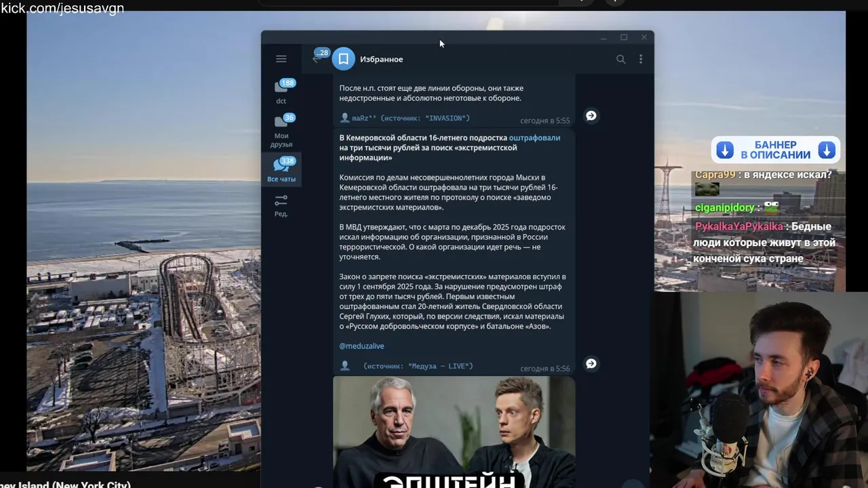Maximize the Telegram window

(624, 38)
